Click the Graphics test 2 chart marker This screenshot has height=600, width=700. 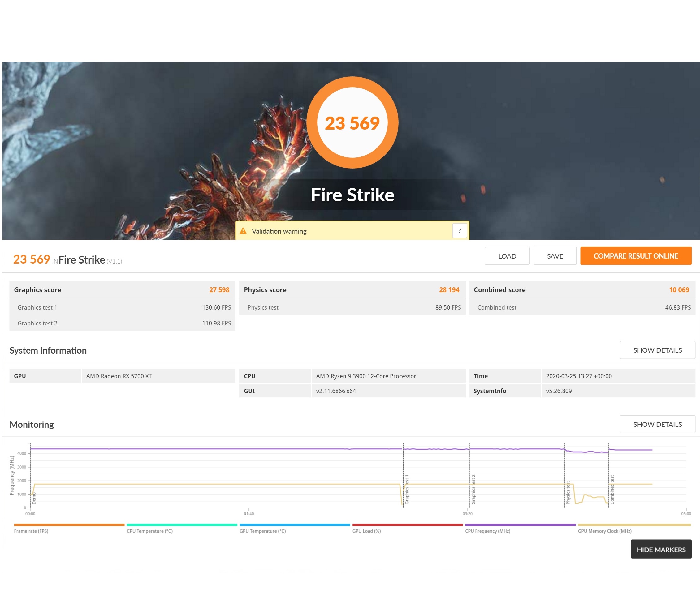click(473, 490)
